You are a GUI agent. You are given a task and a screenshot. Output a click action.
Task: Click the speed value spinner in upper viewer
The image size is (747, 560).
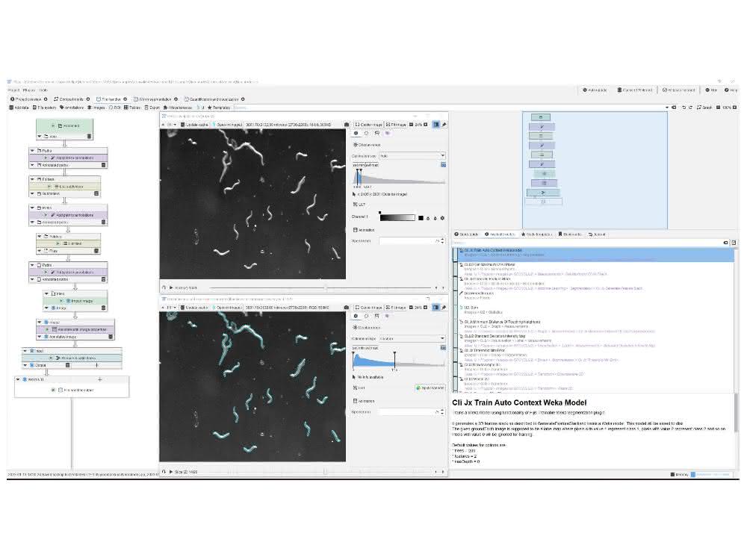pyautogui.click(x=412, y=241)
